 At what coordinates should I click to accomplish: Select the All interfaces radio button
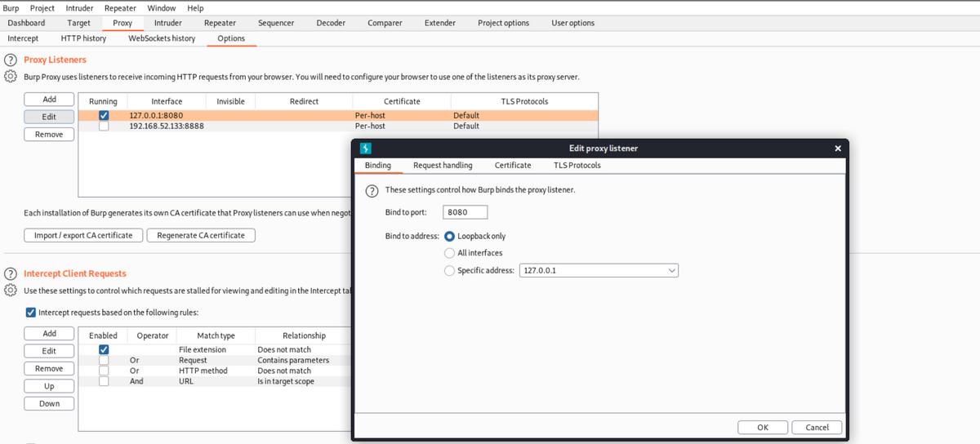pyautogui.click(x=449, y=253)
